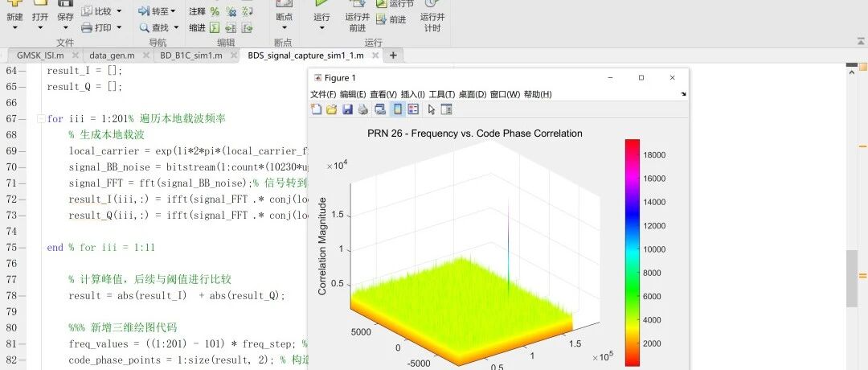This screenshot has height=370, width=868.
Task: Open the 查找 dropdown arrow
Action: point(176,27)
